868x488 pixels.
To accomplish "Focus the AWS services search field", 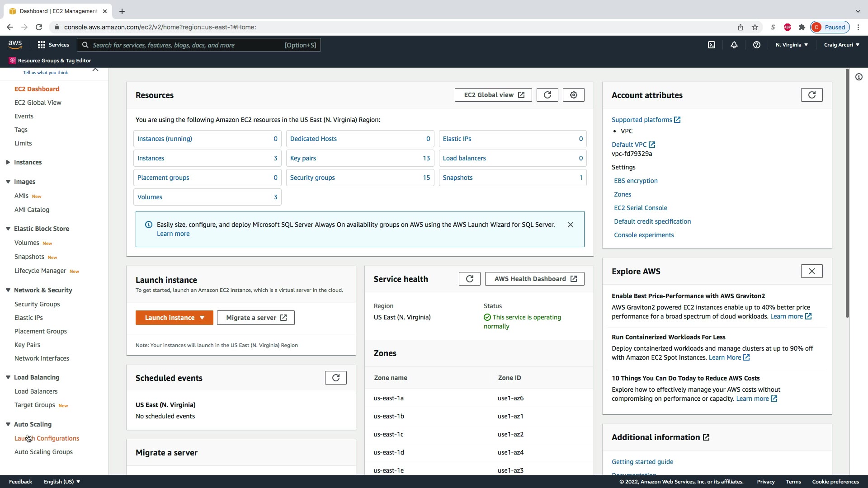I will click(185, 45).
